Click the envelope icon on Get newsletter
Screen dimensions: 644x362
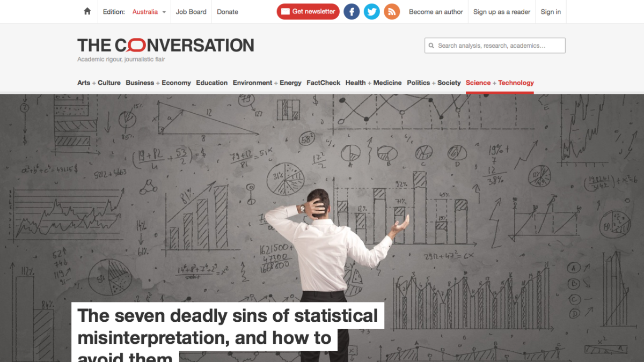tap(286, 11)
